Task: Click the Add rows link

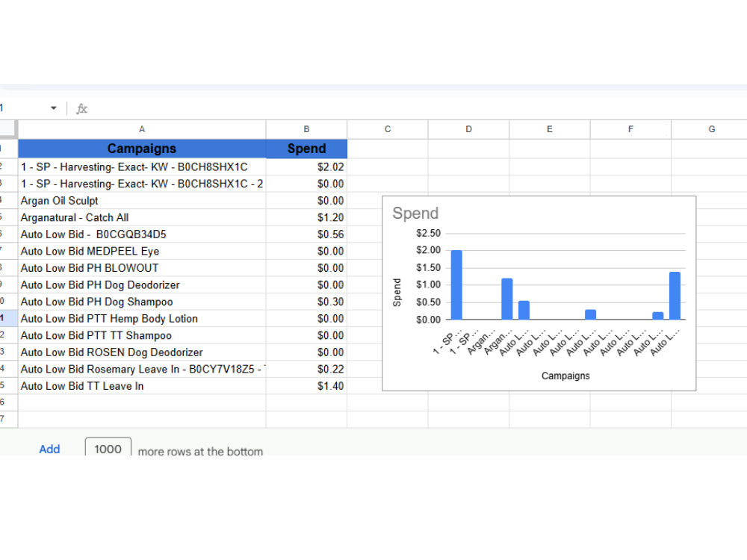Action: (x=49, y=449)
